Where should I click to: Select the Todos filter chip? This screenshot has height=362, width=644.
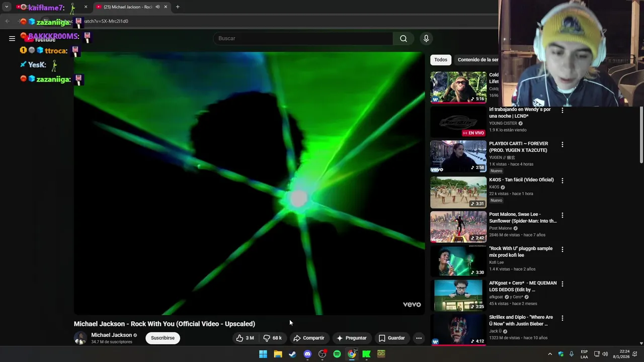pos(441,60)
